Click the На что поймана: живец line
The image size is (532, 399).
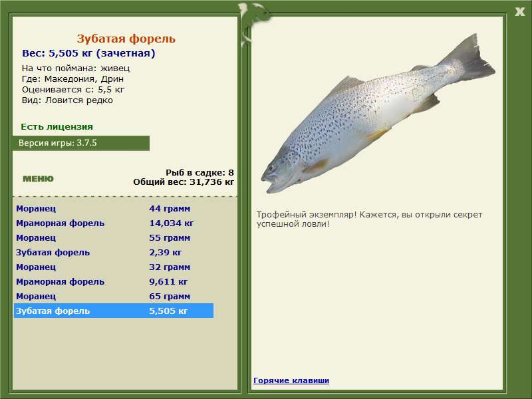(x=76, y=68)
